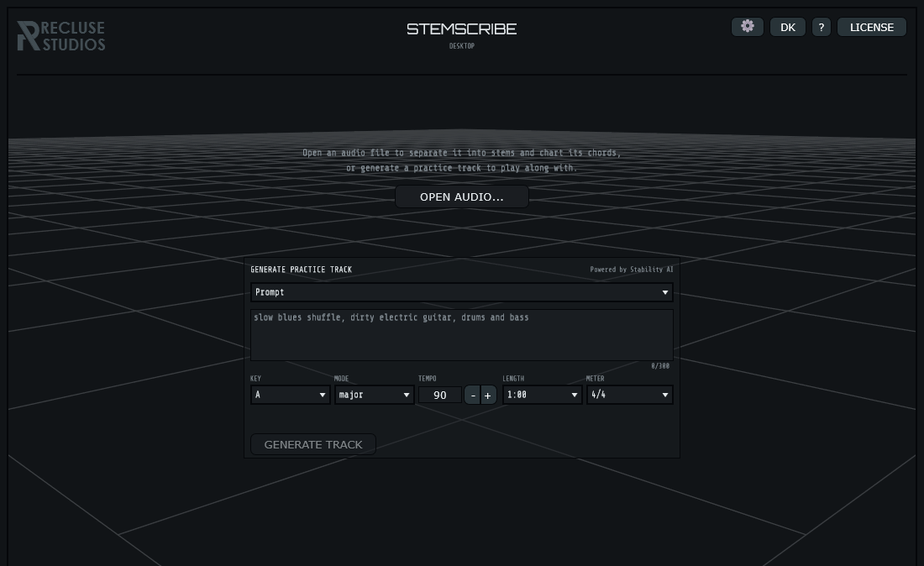Screen dimensions: 924x566
Task: Open settings via the gear icon
Action: 748,27
